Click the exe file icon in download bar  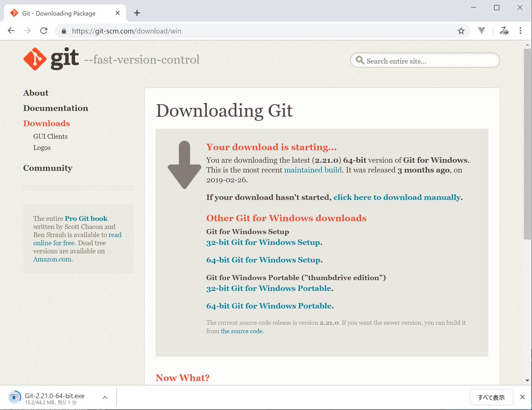[x=14, y=397]
